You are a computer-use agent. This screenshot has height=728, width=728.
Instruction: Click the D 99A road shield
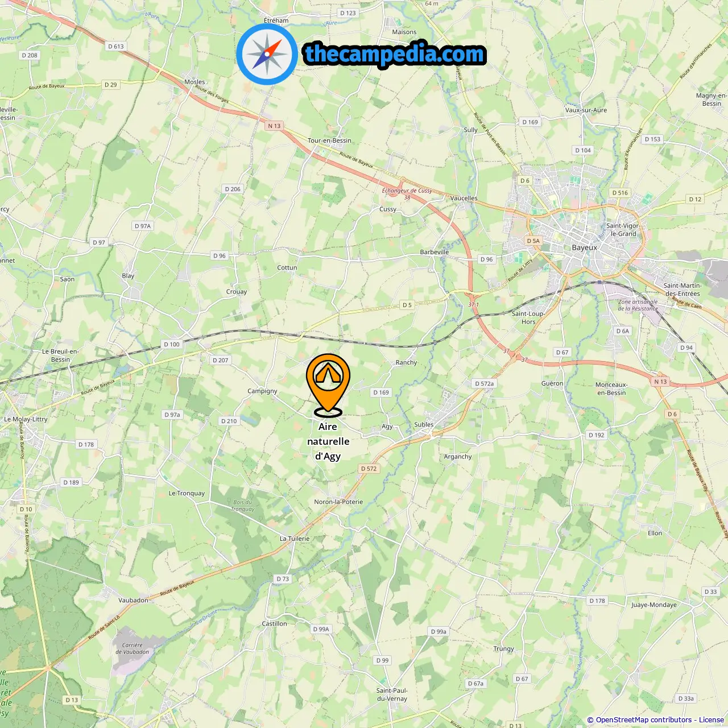(321, 629)
